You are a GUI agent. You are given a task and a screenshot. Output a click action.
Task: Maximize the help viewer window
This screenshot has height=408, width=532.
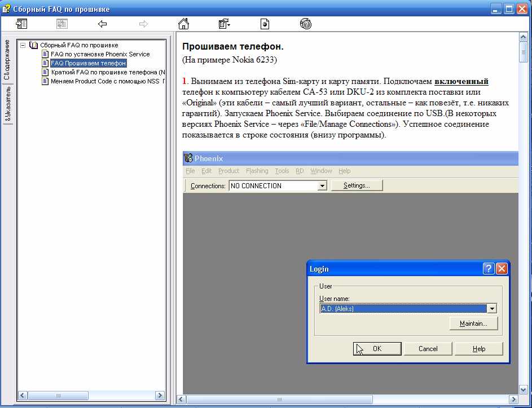click(509, 8)
